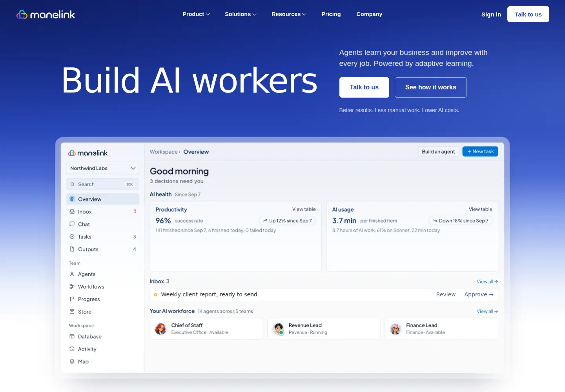The height and width of the screenshot is (392, 565).
Task: Open the Company page from navigation
Action: (369, 14)
